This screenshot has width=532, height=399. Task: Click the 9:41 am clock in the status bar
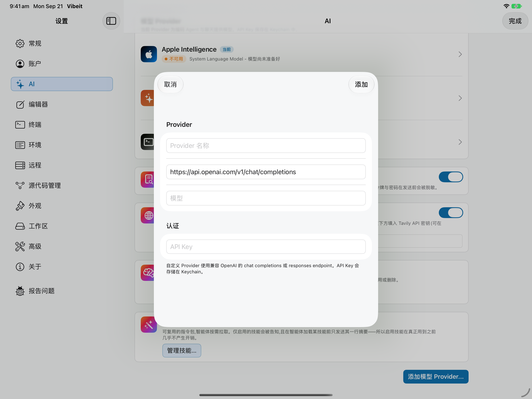(x=19, y=6)
